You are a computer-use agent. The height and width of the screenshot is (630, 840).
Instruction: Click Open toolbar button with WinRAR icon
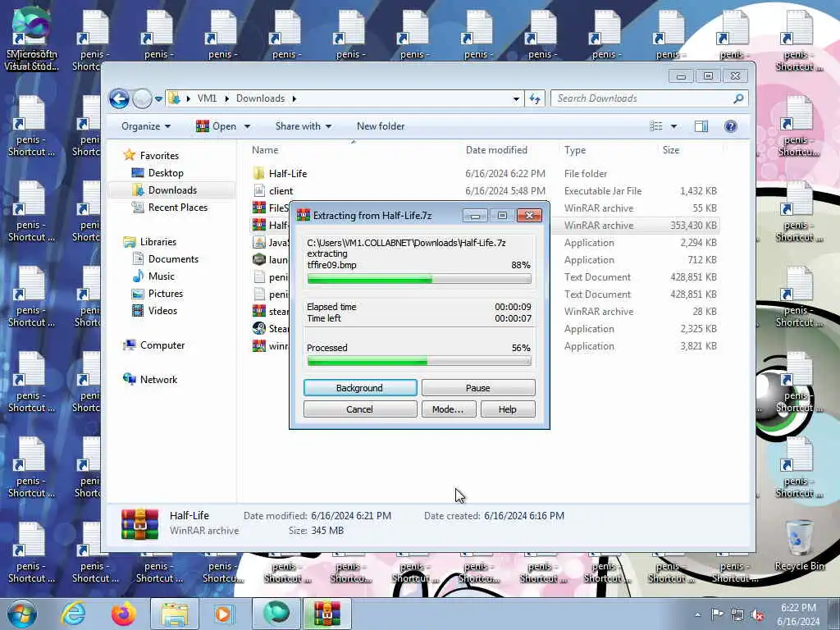pyautogui.click(x=217, y=126)
